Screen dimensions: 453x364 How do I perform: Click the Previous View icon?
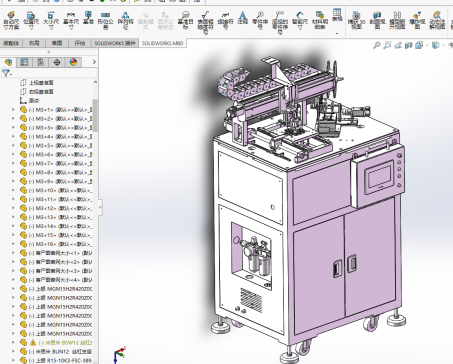pos(398,45)
